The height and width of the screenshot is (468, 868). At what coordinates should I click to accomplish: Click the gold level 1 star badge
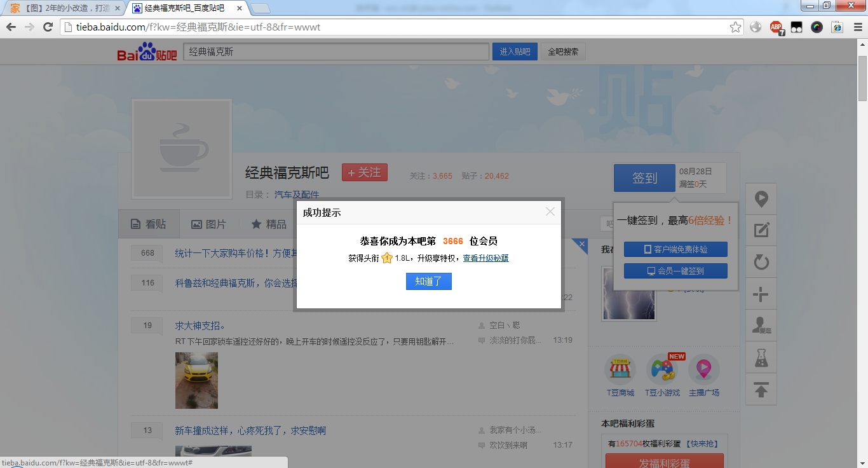[387, 258]
